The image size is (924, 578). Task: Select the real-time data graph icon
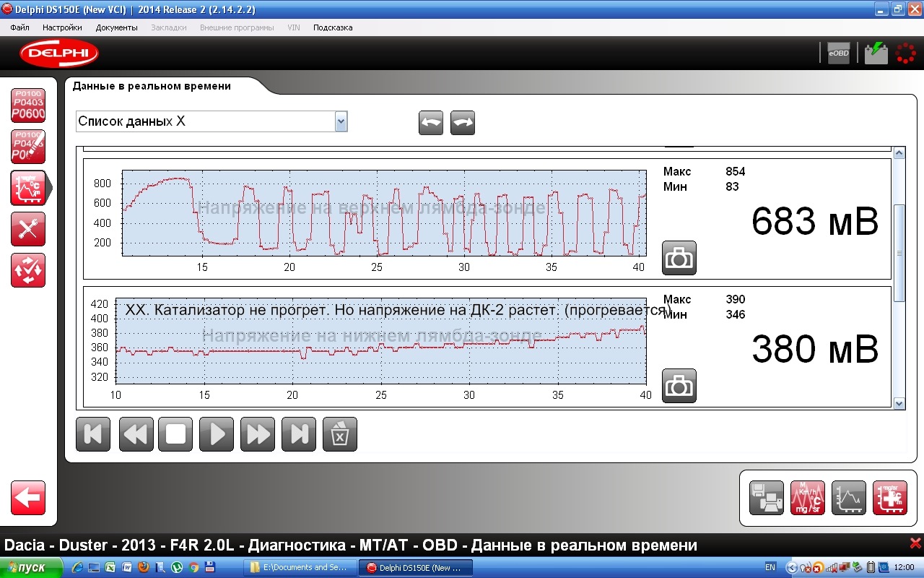click(x=29, y=188)
